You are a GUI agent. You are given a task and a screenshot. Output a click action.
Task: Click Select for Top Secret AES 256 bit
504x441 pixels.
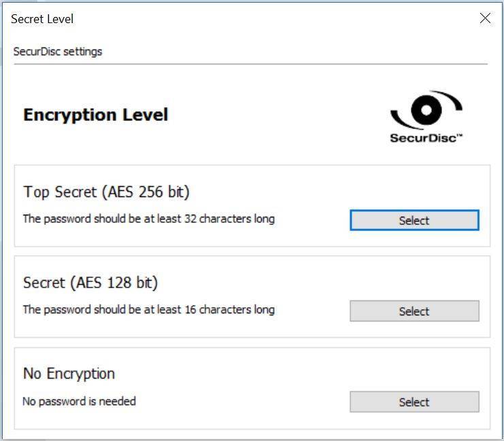(x=414, y=220)
